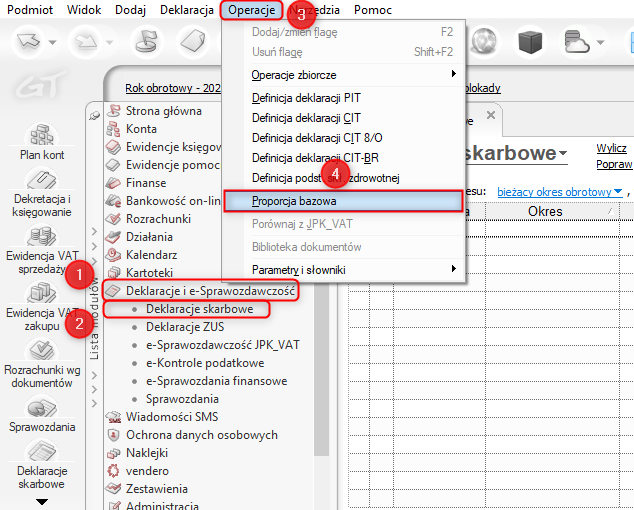Expand more shortcuts with bottom arrow
Viewport: 634px width, 510px height.
pos(42,502)
